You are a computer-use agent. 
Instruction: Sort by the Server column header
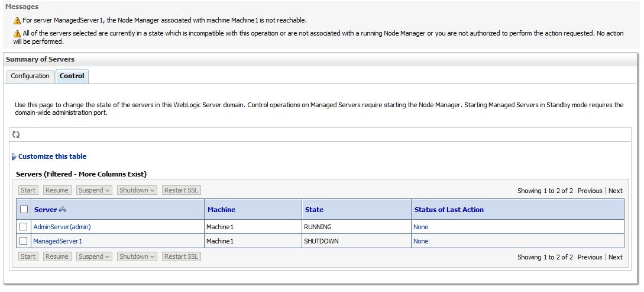46,210
